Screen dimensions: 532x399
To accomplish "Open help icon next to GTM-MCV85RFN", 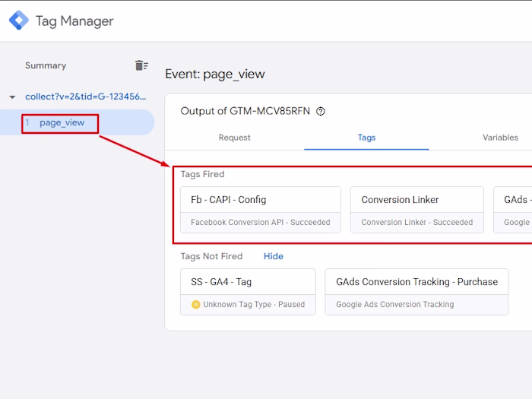I will 321,111.
